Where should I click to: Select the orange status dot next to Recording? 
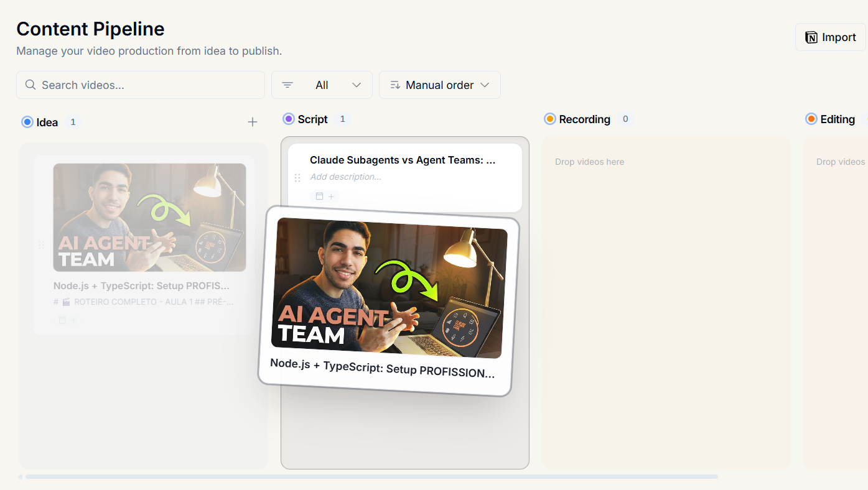coord(549,119)
